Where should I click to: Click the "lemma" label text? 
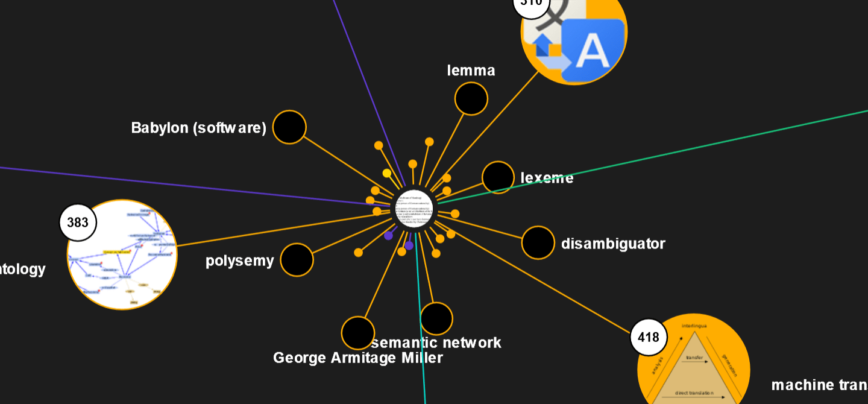pos(471,71)
